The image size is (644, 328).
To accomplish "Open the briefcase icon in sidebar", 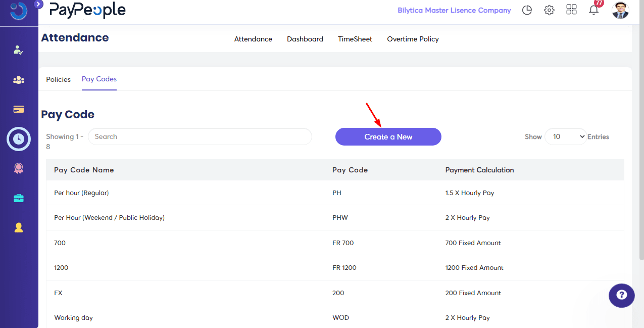I will pyautogui.click(x=19, y=198).
